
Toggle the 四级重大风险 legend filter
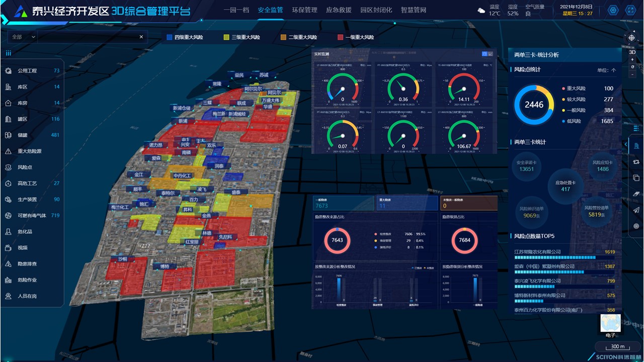coord(185,37)
